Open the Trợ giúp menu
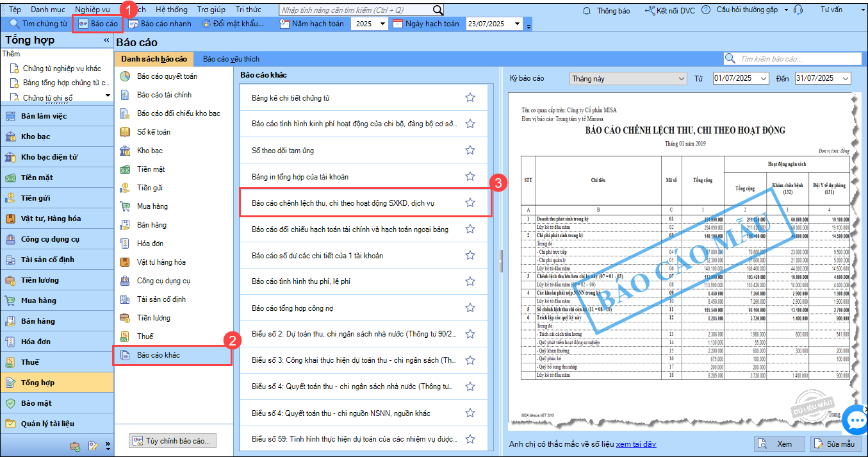Image resolution: width=868 pixels, height=457 pixels. pos(211,10)
